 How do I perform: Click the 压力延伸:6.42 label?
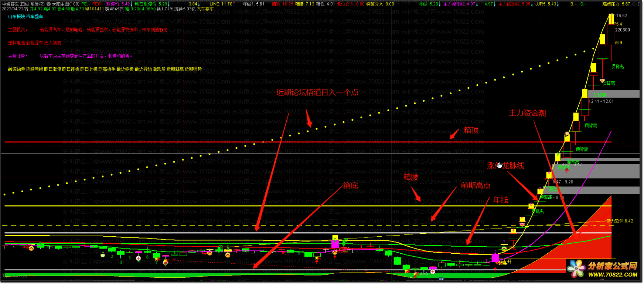point(620,221)
